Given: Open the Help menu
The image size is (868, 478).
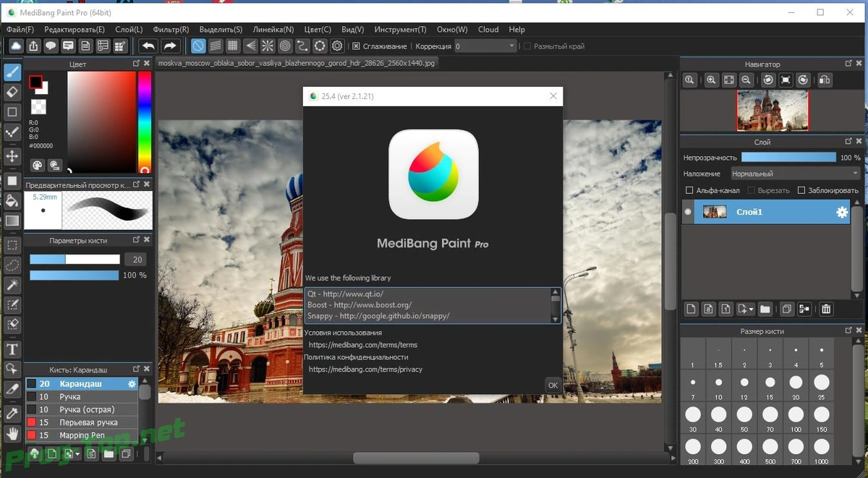Looking at the screenshot, I should pyautogui.click(x=516, y=30).
